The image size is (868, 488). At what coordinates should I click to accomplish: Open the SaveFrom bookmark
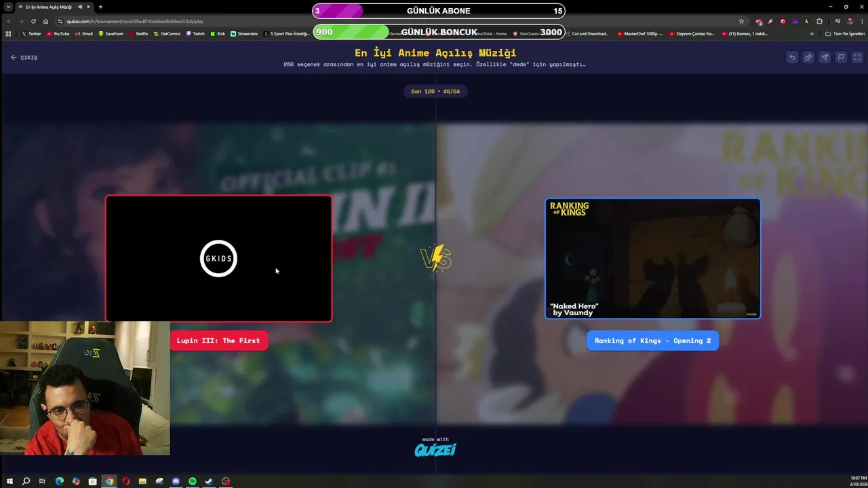(x=111, y=34)
